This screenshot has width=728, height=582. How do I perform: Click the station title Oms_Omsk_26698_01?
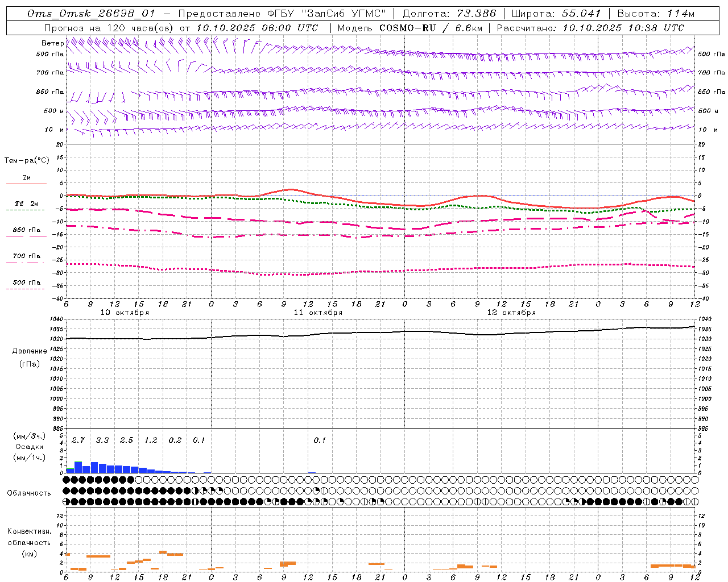coord(90,14)
